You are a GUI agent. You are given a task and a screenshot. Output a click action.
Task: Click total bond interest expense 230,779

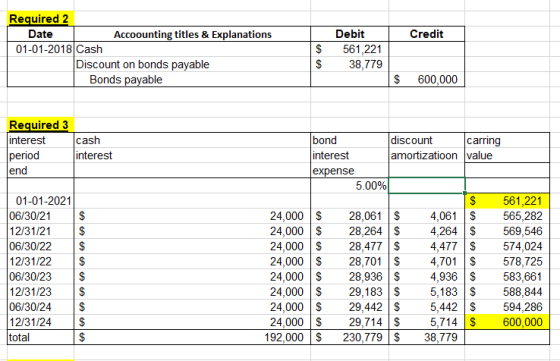point(350,337)
